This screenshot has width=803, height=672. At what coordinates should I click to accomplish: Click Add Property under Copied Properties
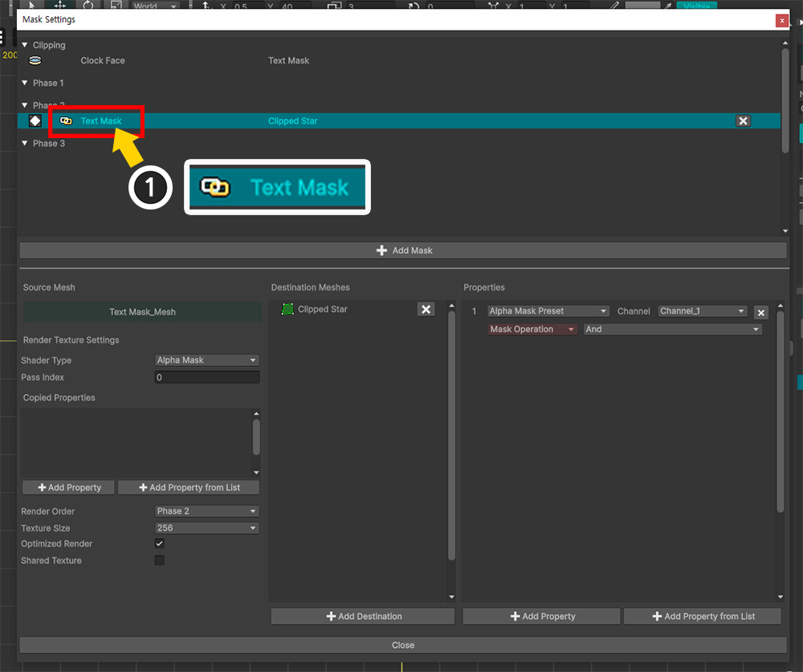70,487
